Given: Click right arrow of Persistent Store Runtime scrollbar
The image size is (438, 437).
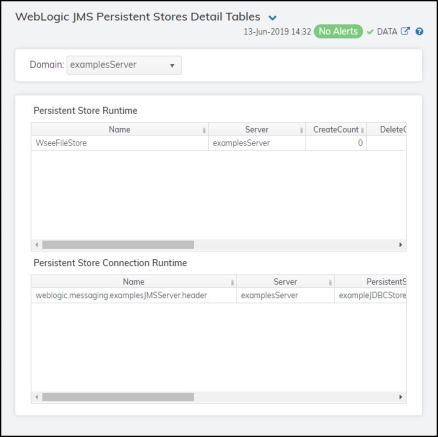Looking at the screenshot, I should click(x=401, y=245).
